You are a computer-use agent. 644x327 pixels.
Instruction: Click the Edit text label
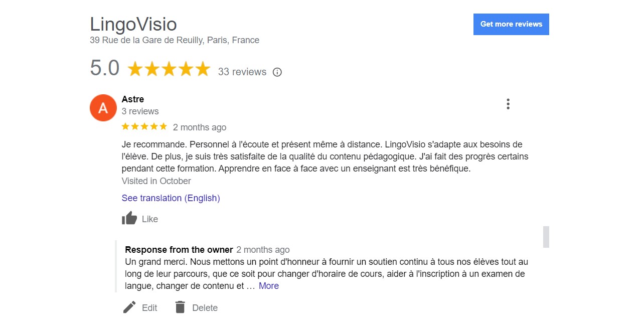click(x=148, y=307)
